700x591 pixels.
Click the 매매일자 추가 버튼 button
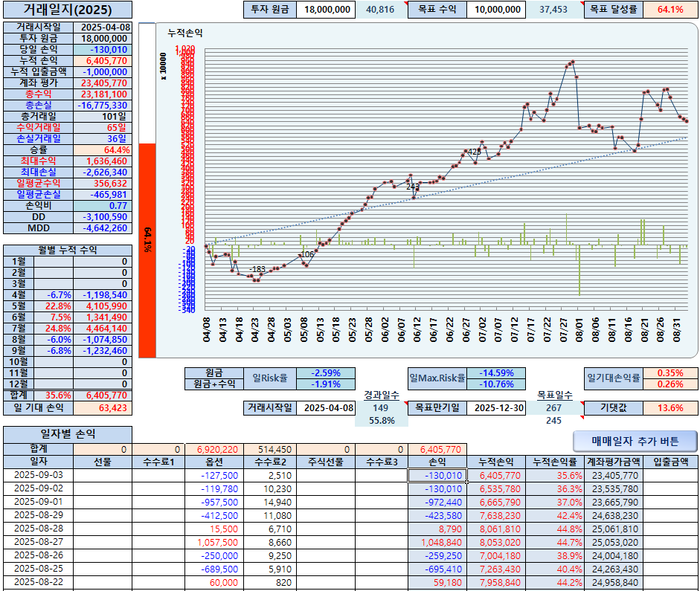[635, 441]
